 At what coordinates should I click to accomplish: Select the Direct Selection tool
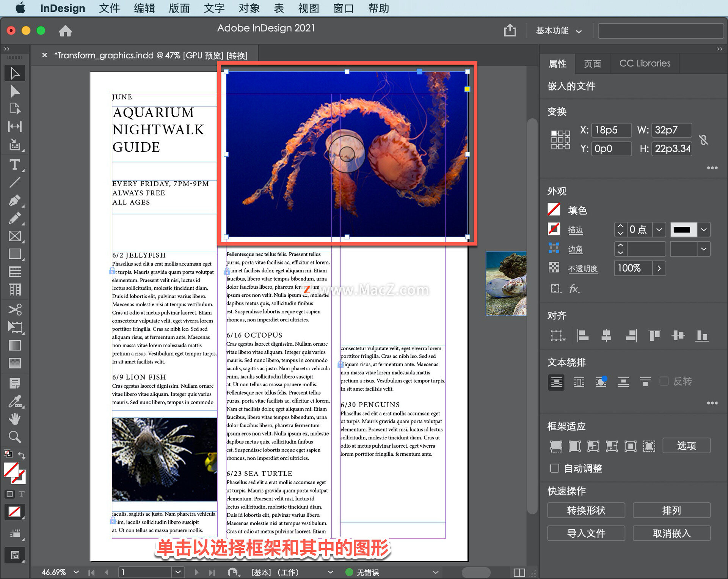tap(15, 91)
